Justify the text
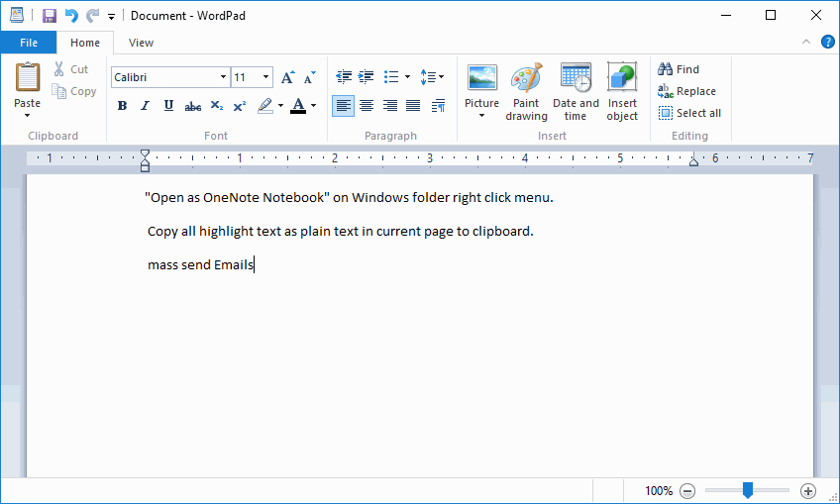The height and width of the screenshot is (504, 840). click(x=413, y=106)
